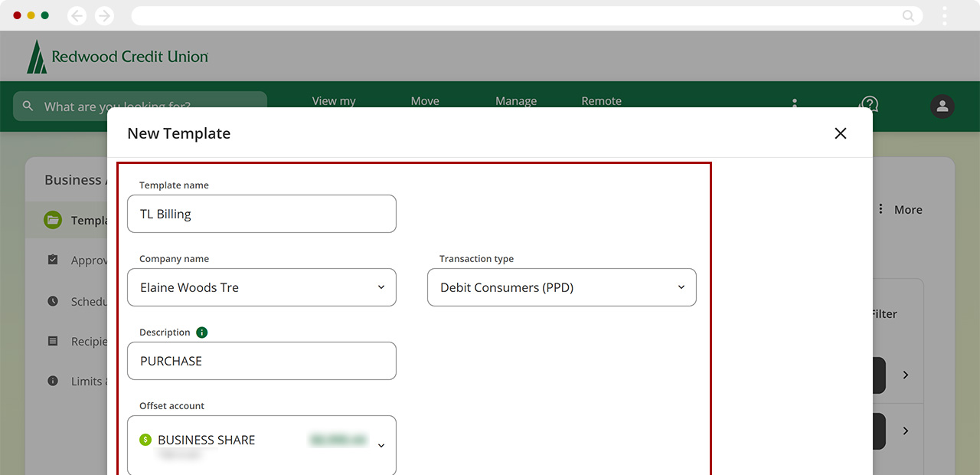
Task: Click the Redwood Credit Union logo
Action: [117, 57]
